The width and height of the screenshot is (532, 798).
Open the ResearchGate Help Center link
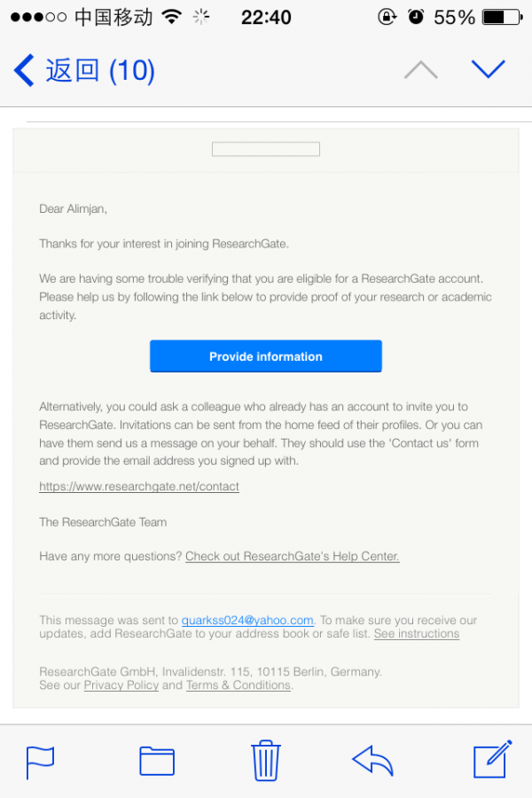pos(293,556)
